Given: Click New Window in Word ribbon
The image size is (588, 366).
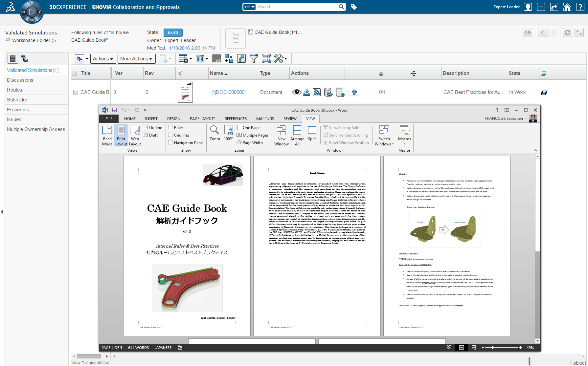Looking at the screenshot, I should pyautogui.click(x=282, y=136).
